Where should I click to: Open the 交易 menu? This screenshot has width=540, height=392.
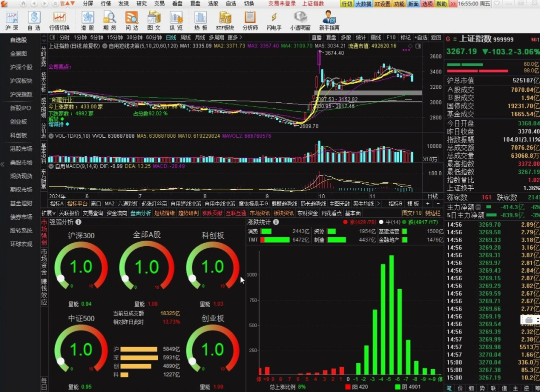pos(159,3)
